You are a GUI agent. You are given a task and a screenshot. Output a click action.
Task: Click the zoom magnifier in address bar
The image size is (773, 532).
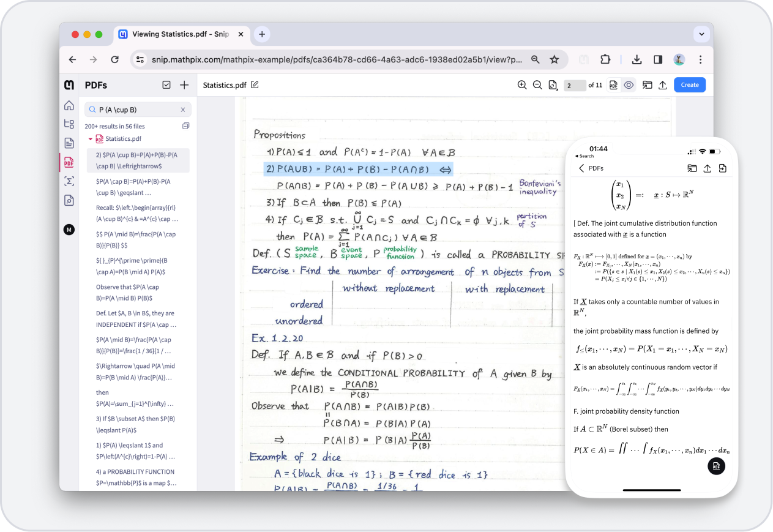(x=536, y=59)
